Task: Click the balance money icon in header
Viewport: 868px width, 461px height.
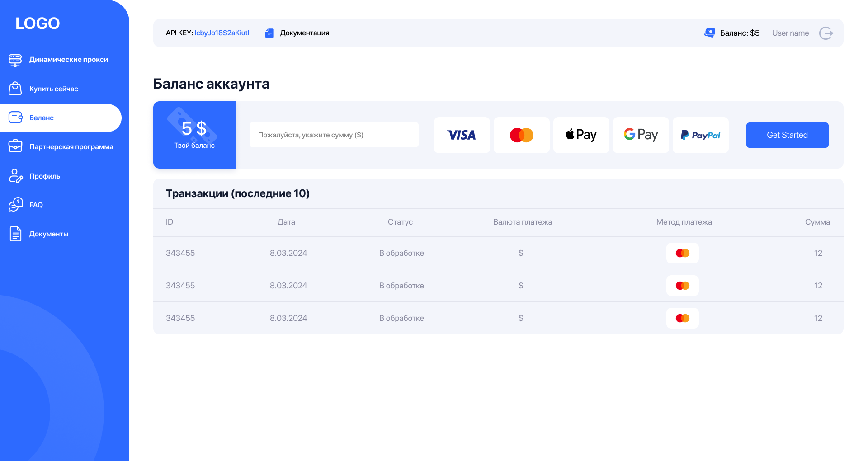Action: (x=710, y=33)
